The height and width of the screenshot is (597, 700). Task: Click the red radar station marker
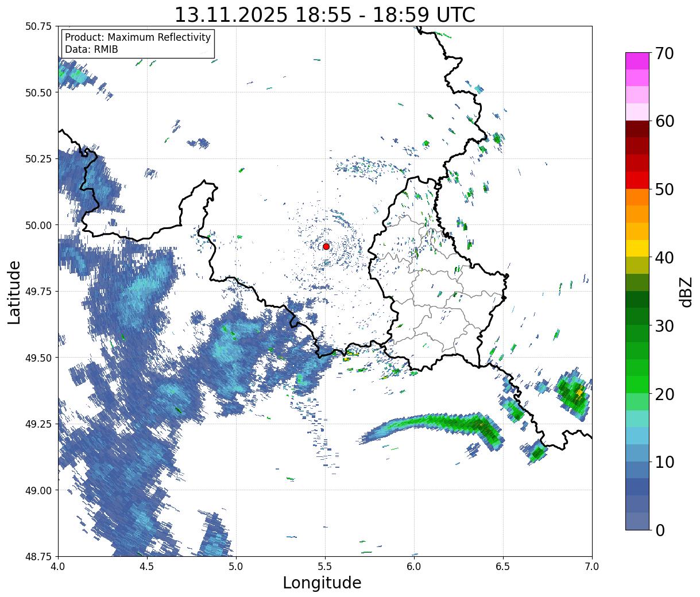point(326,246)
